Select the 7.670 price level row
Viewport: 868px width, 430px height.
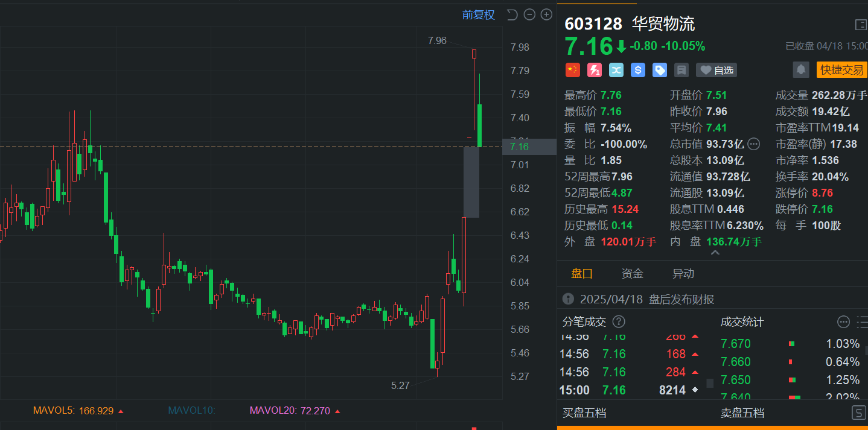[x=790, y=344]
